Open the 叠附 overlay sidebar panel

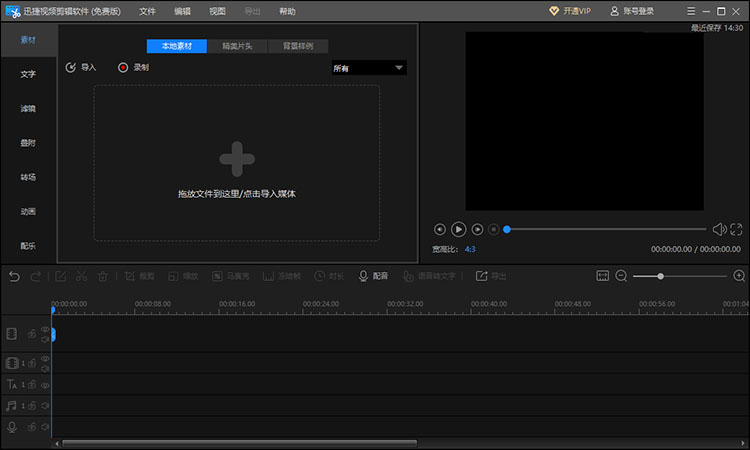[28, 143]
